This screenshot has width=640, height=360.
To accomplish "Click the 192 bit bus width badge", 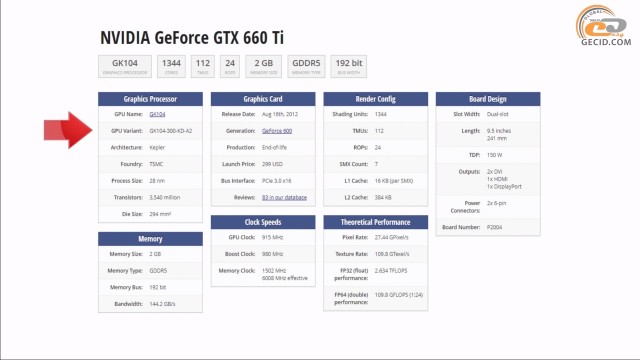I will [349, 66].
